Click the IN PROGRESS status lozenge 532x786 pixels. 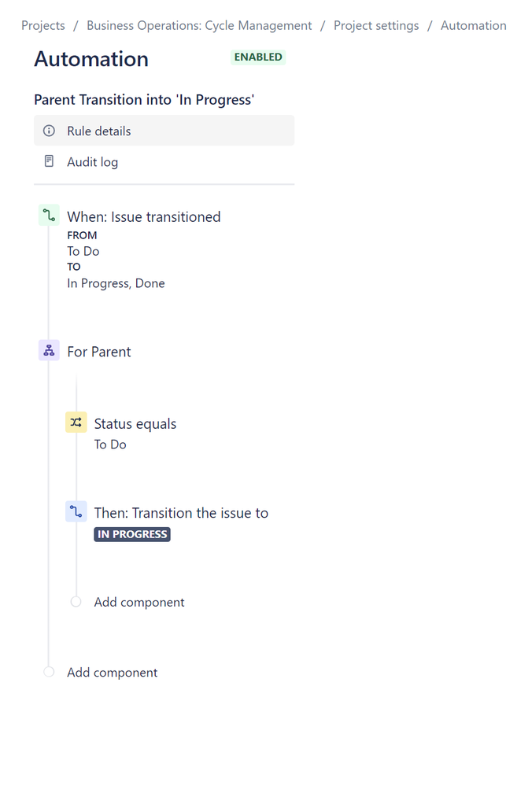click(132, 534)
